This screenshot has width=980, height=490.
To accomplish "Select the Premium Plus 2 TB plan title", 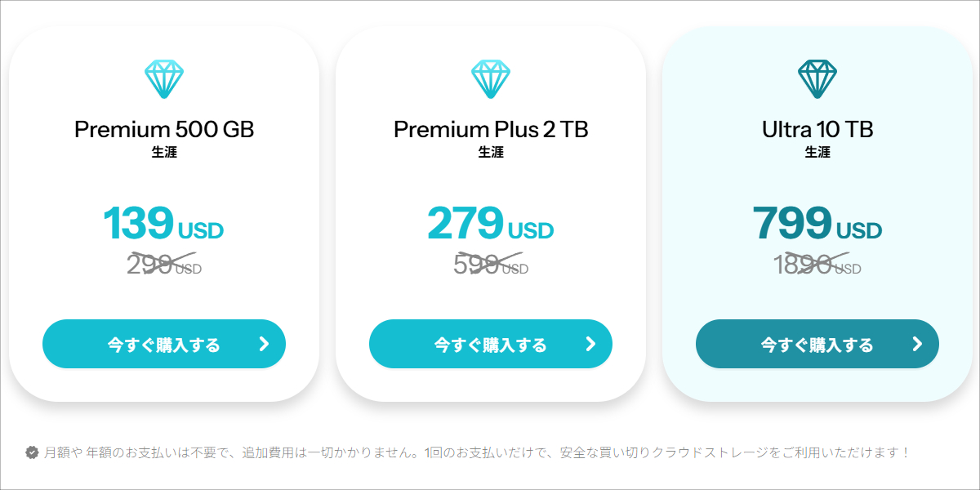I will coord(490,129).
